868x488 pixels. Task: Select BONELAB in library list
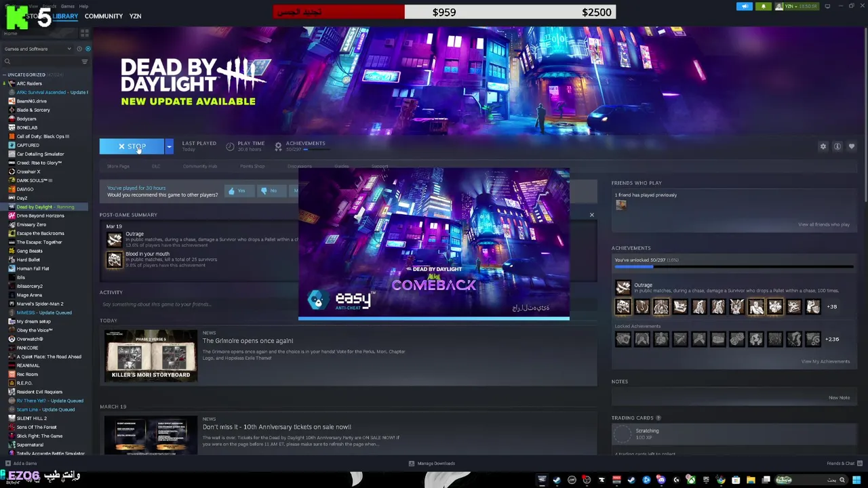pyautogui.click(x=27, y=127)
